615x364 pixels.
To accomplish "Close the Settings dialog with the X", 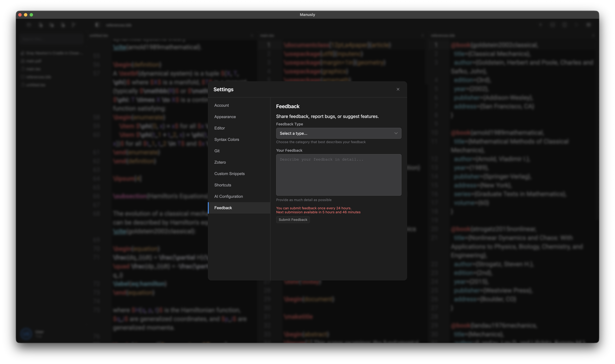I will pyautogui.click(x=398, y=89).
